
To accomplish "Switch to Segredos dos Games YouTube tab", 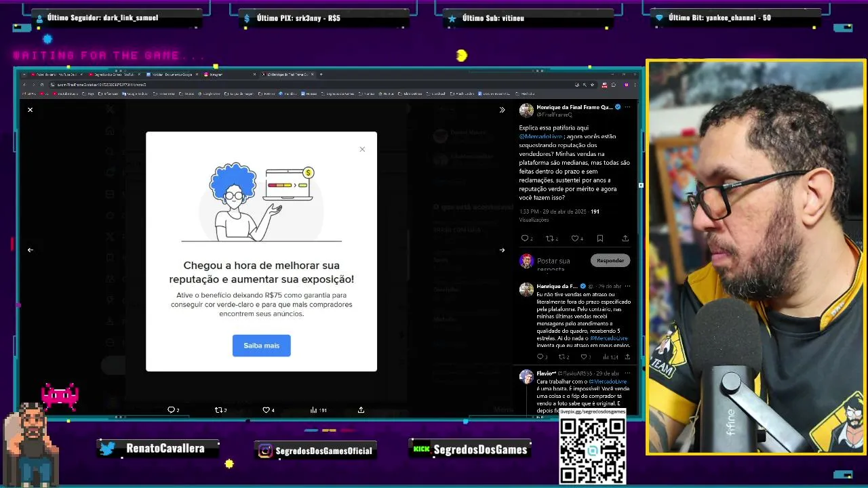I will pos(114,75).
